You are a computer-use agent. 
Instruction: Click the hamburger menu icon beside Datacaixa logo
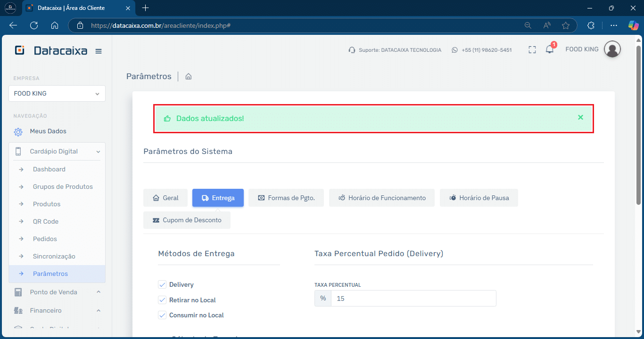point(99,51)
